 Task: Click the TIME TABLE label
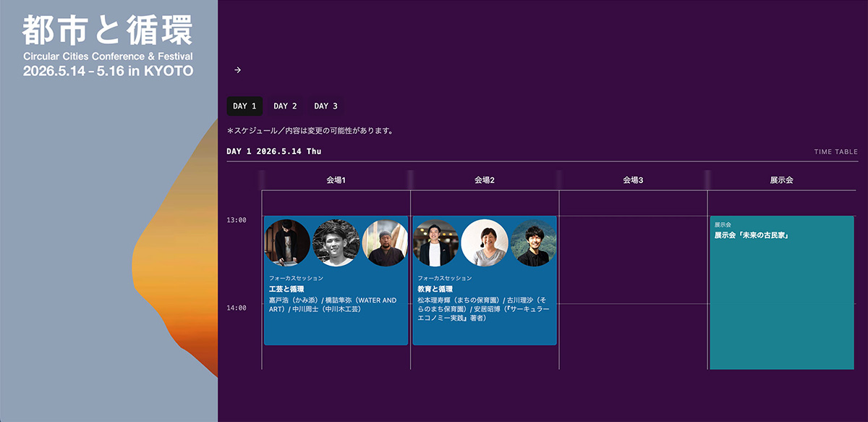(x=835, y=152)
